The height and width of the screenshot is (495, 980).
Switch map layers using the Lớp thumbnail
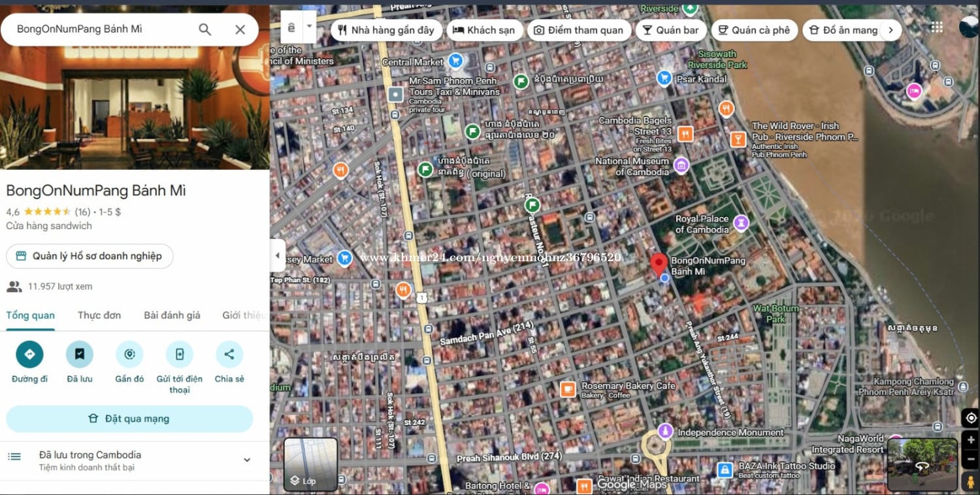click(x=310, y=464)
